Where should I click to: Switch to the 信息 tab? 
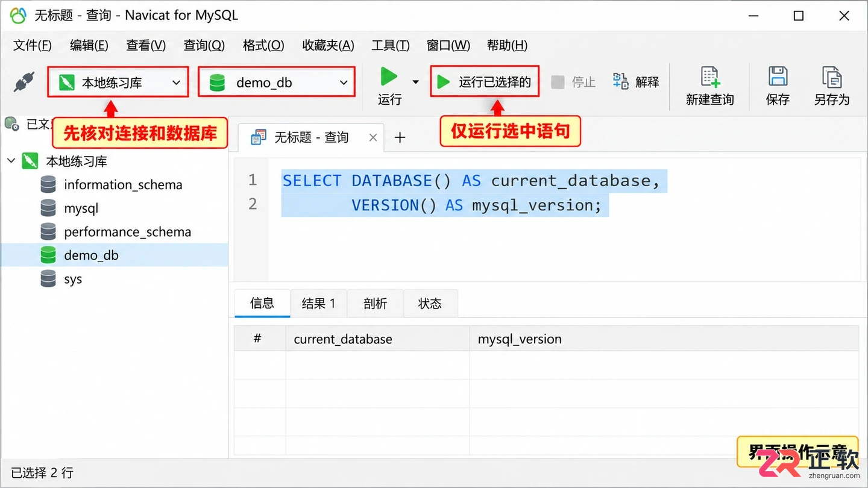262,303
